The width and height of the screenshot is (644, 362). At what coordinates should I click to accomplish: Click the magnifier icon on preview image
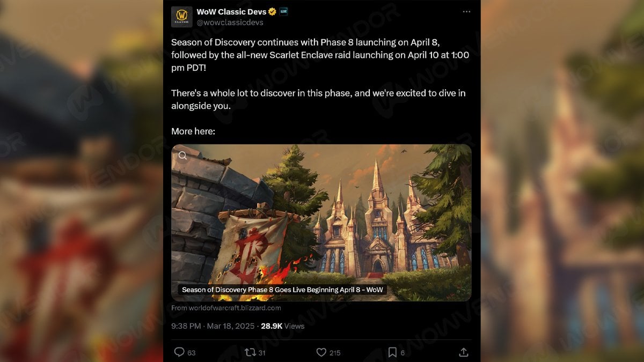click(182, 156)
